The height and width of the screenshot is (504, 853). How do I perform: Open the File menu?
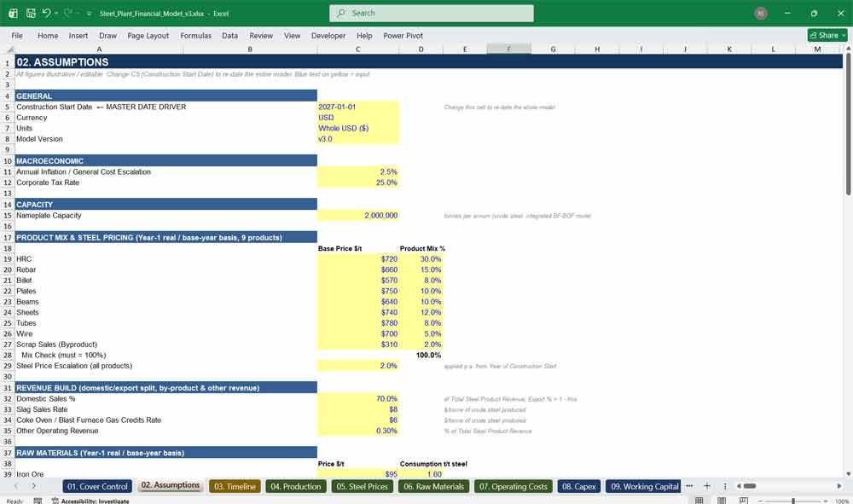17,35
